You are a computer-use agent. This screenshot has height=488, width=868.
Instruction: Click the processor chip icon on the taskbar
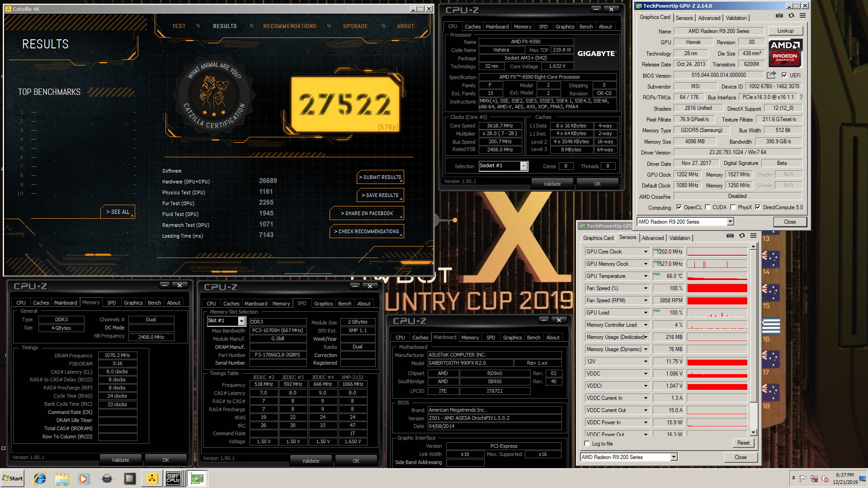(130, 479)
